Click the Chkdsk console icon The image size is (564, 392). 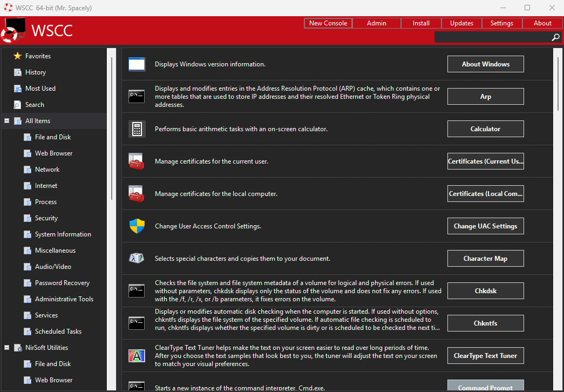(x=137, y=291)
